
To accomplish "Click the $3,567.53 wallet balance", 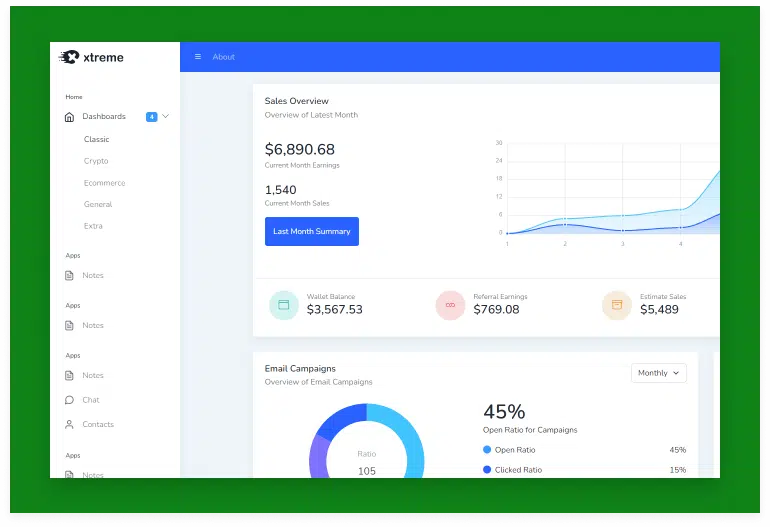I will pos(334,309).
